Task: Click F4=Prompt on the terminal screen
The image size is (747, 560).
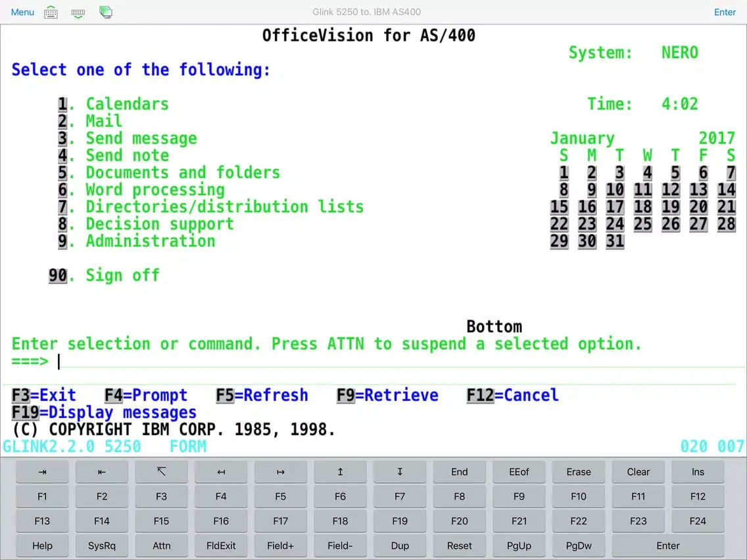Action: 146,395
